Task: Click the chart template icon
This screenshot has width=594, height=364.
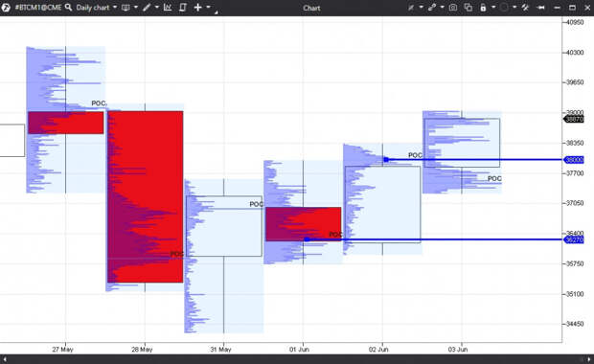Action: pos(183,8)
